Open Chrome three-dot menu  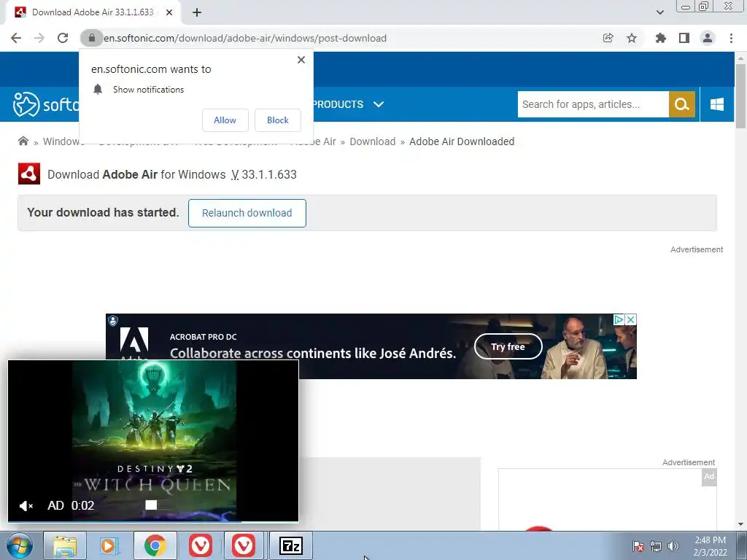point(731,38)
